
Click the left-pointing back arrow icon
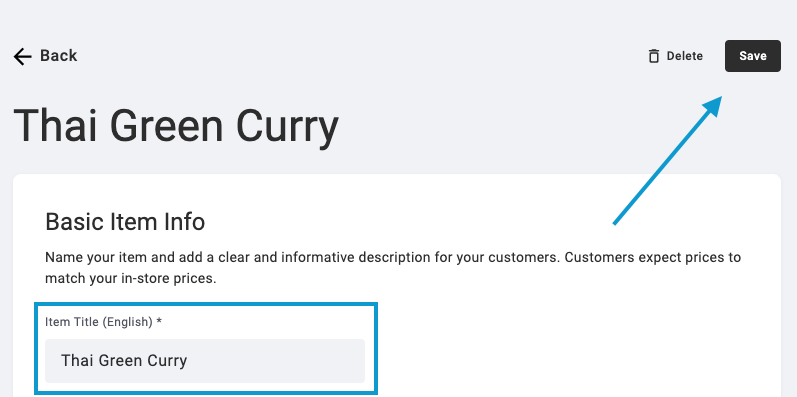tap(22, 56)
